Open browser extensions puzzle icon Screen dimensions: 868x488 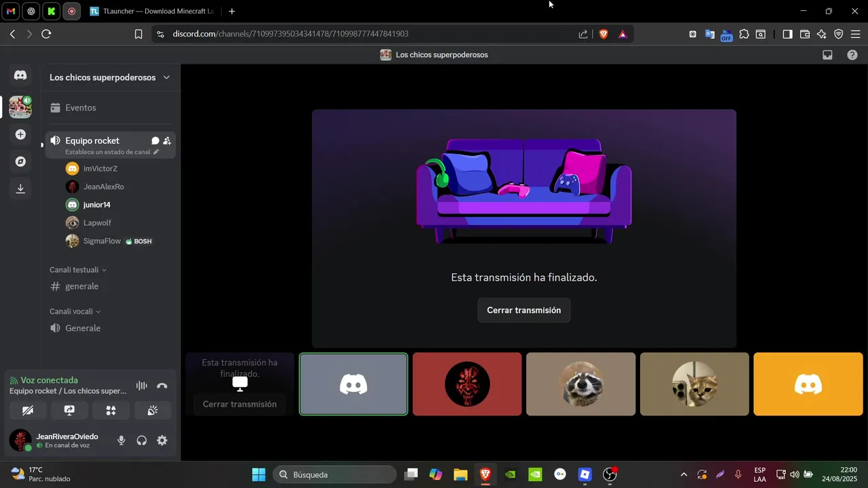744,34
